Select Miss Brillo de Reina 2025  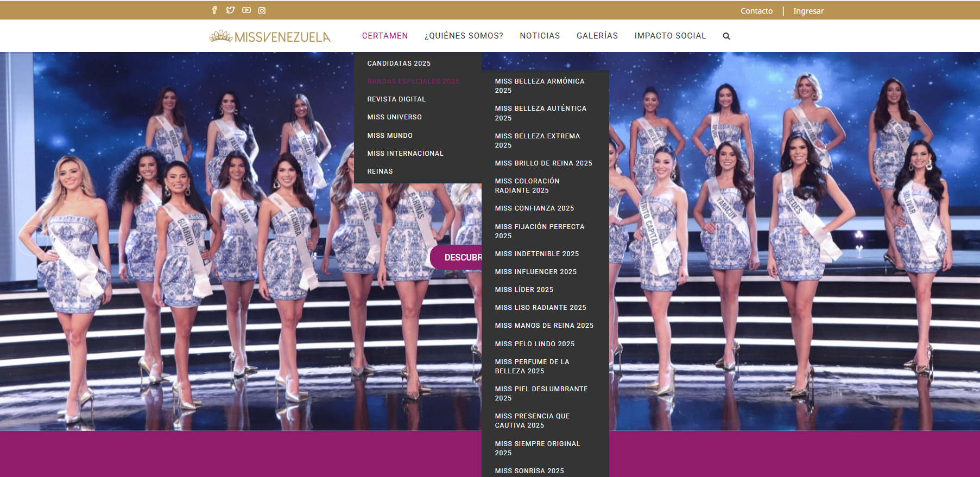[x=543, y=163]
